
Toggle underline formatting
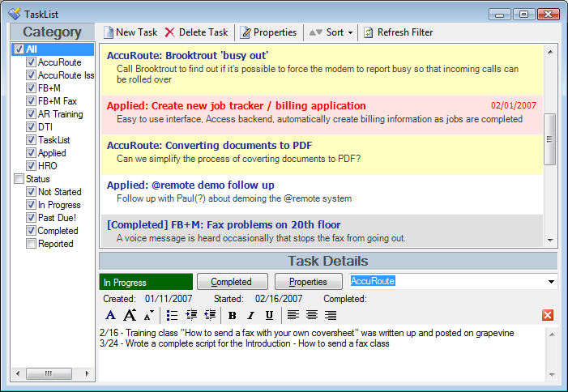(x=269, y=315)
